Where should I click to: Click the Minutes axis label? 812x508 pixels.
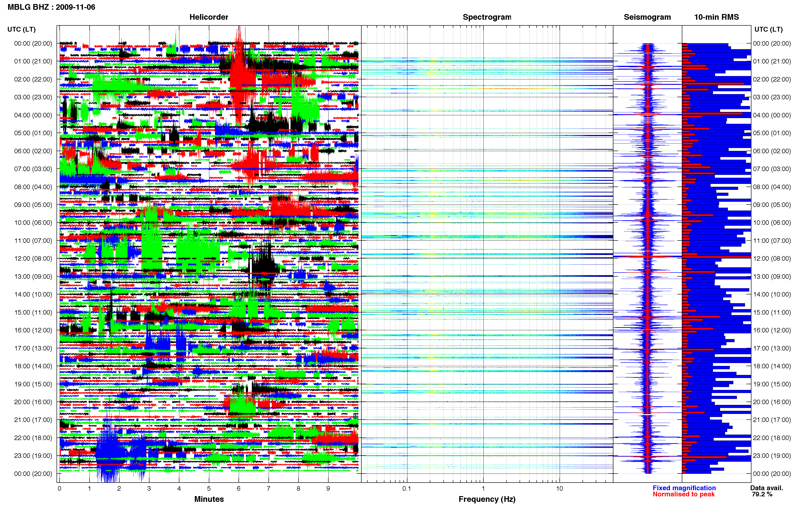[209, 499]
